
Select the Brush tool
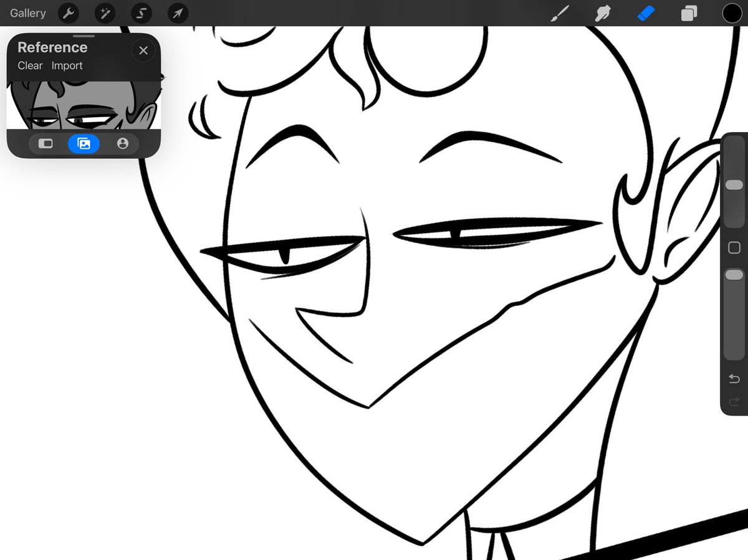tap(560, 13)
